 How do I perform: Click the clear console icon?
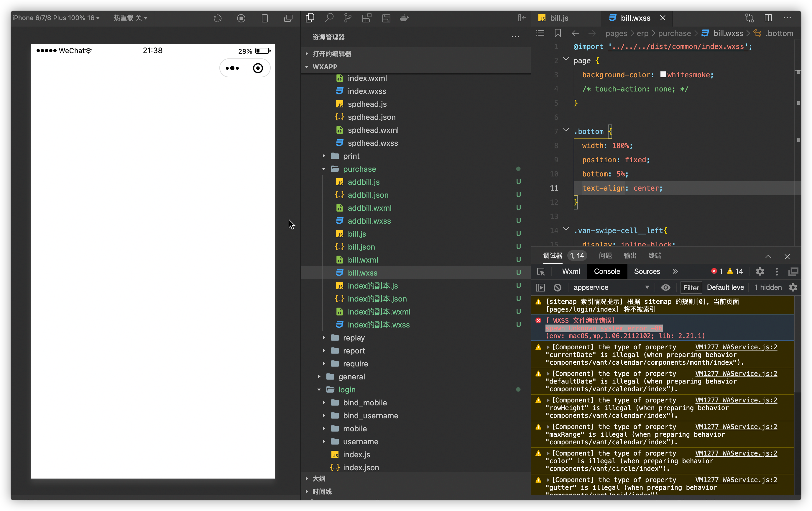point(558,287)
